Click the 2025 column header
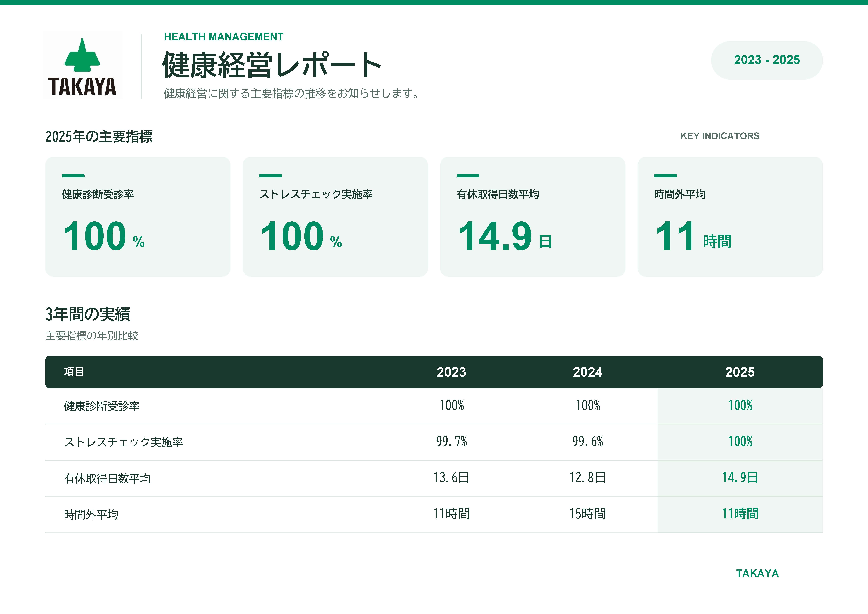Viewport: 868px width, 614px height. coord(740,372)
